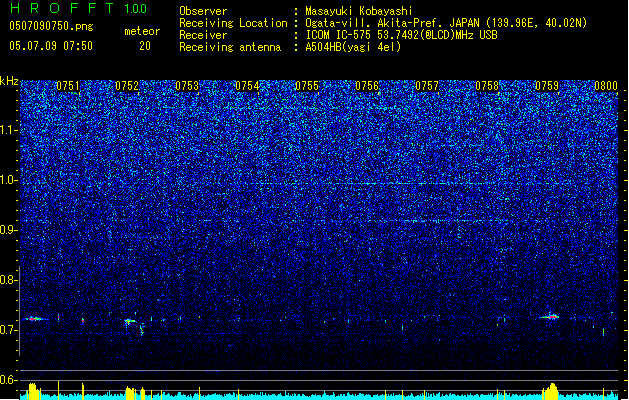Click the 'Receiver' field label
This screenshot has width=629, height=400.
click(203, 35)
